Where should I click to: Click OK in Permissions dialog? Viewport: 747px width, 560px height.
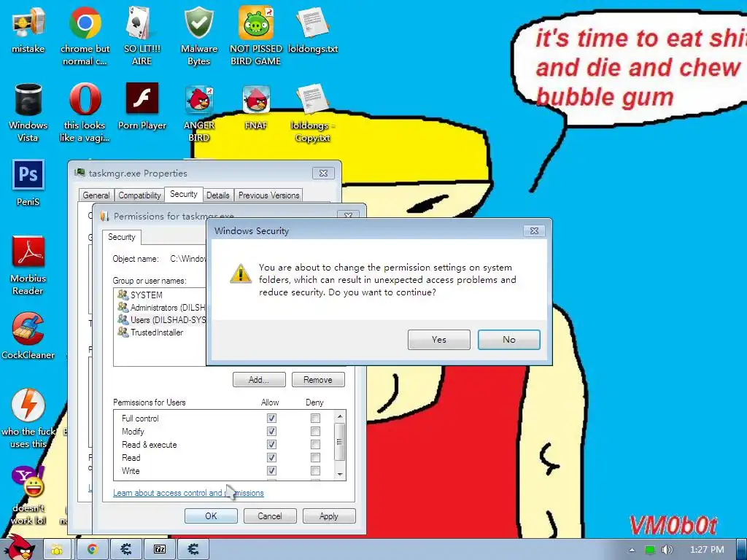211,516
